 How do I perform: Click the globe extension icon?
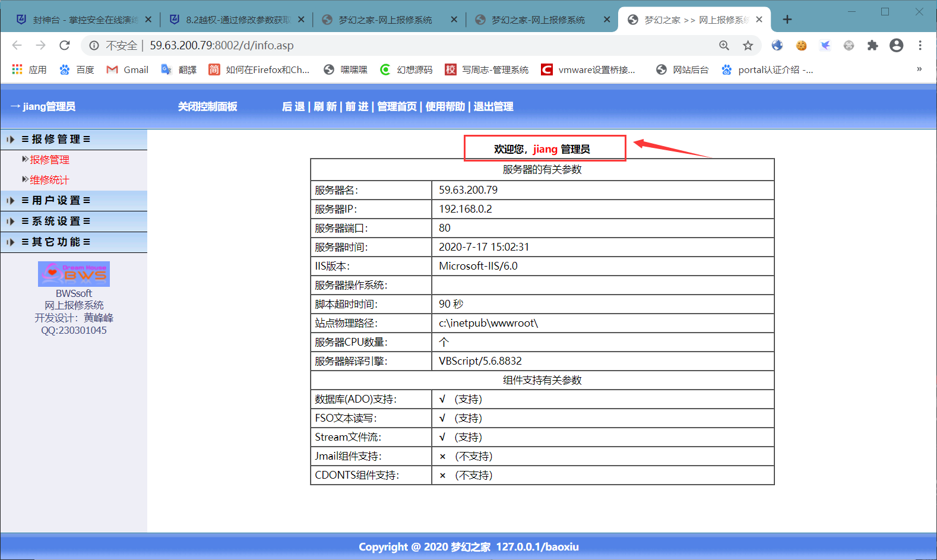(x=777, y=45)
